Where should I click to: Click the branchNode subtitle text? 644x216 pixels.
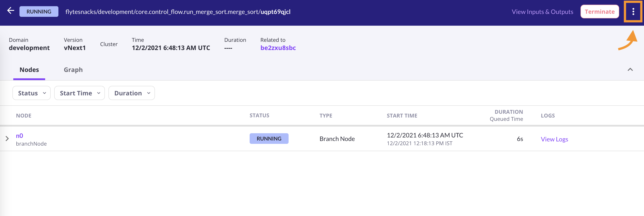point(31,144)
